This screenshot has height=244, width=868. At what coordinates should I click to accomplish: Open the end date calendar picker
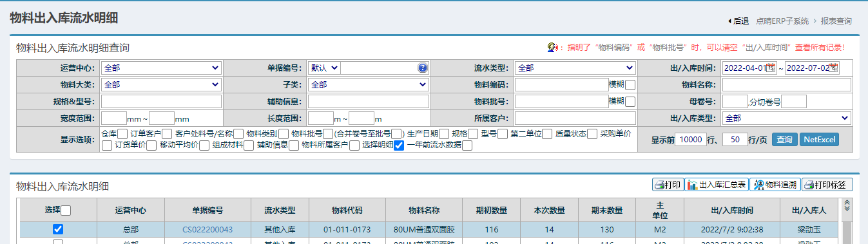[x=833, y=68]
